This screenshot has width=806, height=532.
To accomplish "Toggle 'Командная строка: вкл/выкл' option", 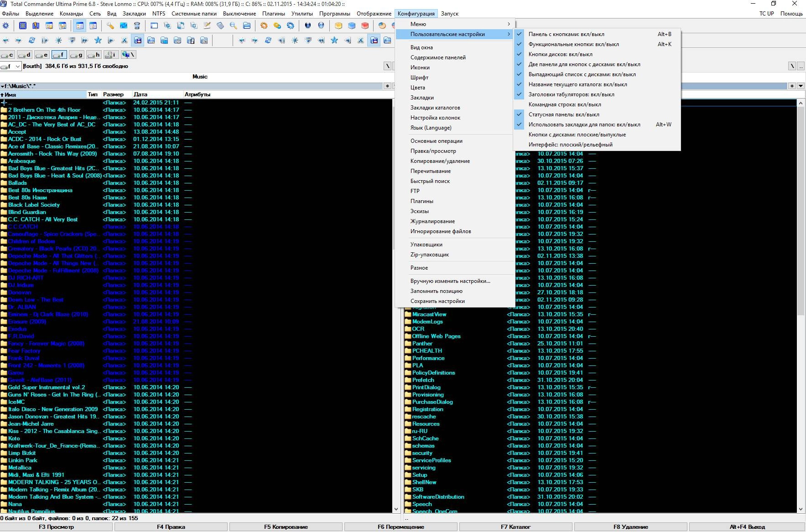I will 597,104.
